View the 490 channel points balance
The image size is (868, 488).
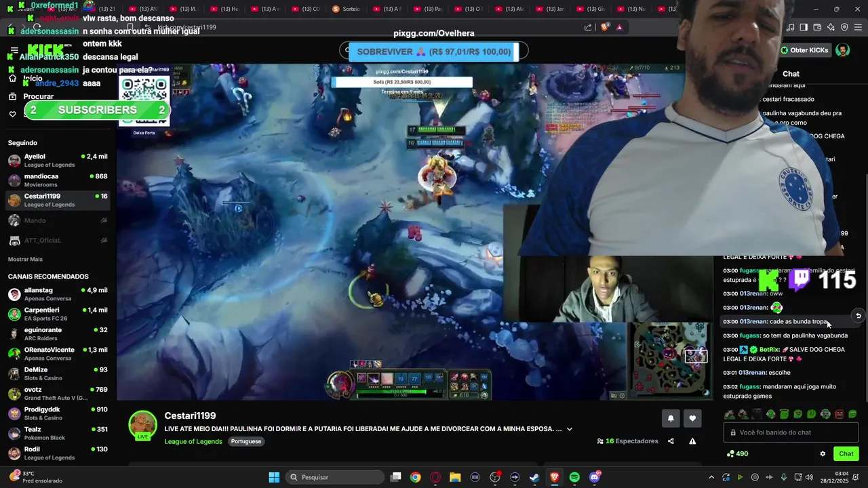click(737, 454)
